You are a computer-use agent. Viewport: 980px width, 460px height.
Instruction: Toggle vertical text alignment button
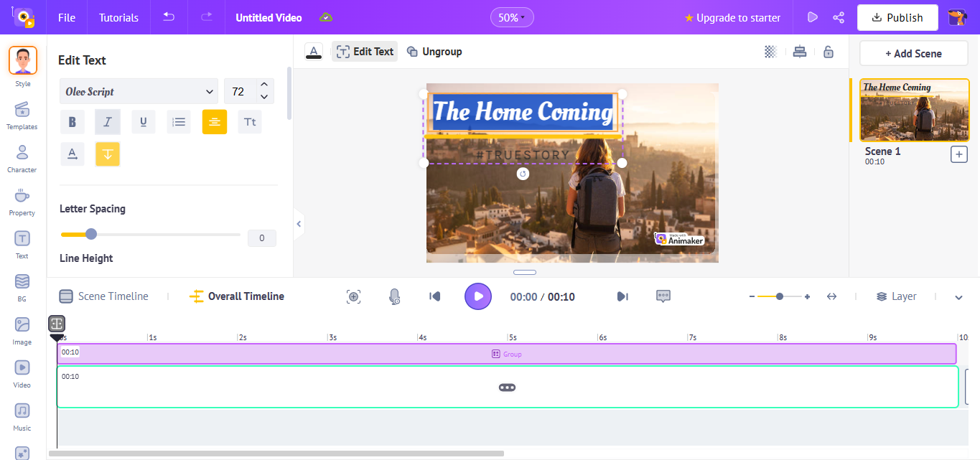pyautogui.click(x=108, y=154)
